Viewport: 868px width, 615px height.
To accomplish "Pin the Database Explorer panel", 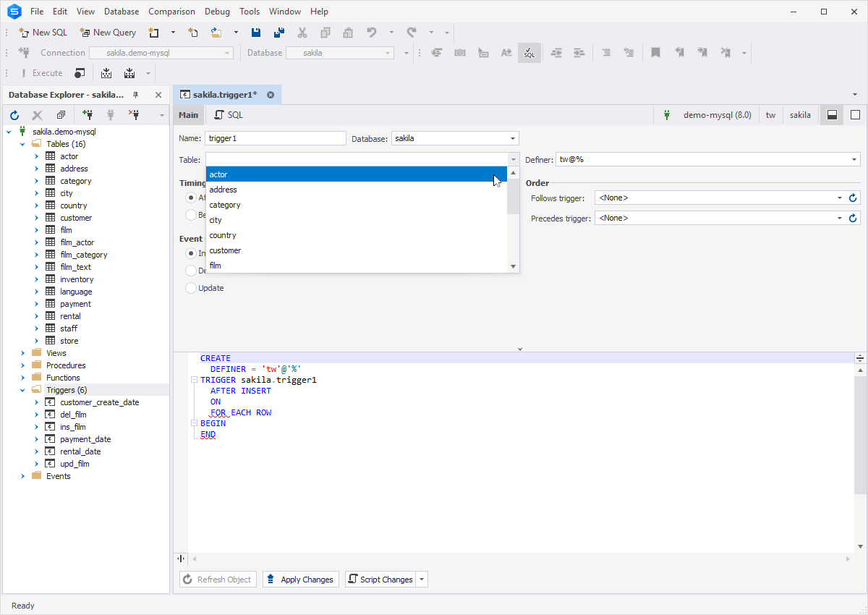I will 135,95.
